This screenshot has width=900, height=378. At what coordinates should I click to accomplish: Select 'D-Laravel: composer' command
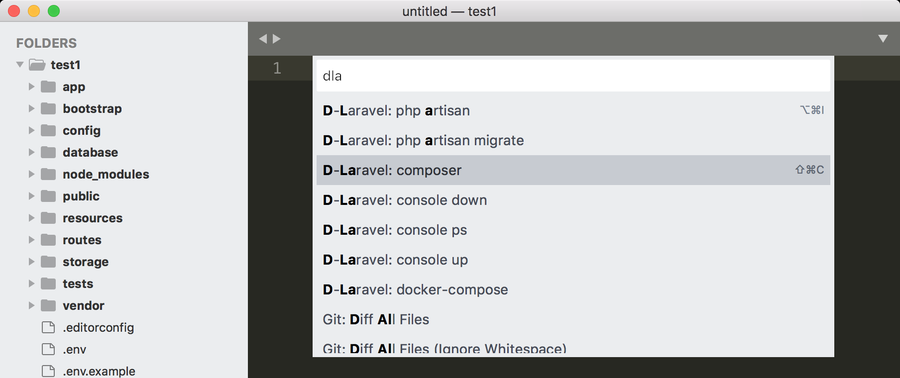pos(573,170)
